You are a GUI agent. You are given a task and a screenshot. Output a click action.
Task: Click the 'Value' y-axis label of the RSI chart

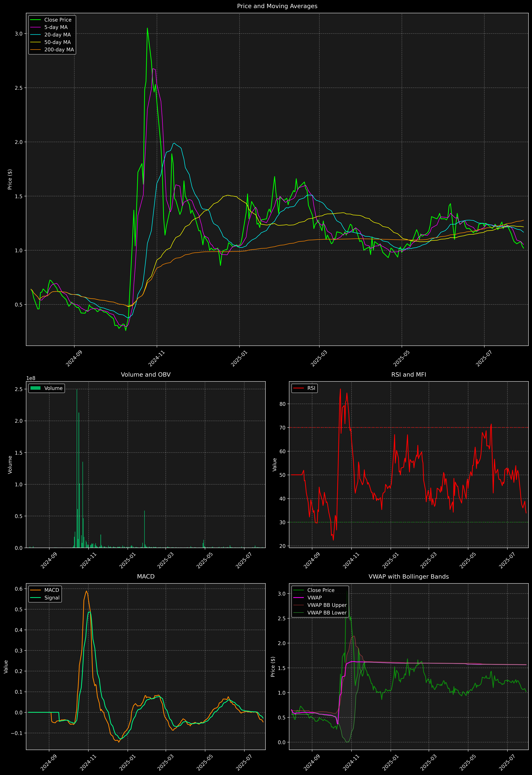[x=275, y=464]
